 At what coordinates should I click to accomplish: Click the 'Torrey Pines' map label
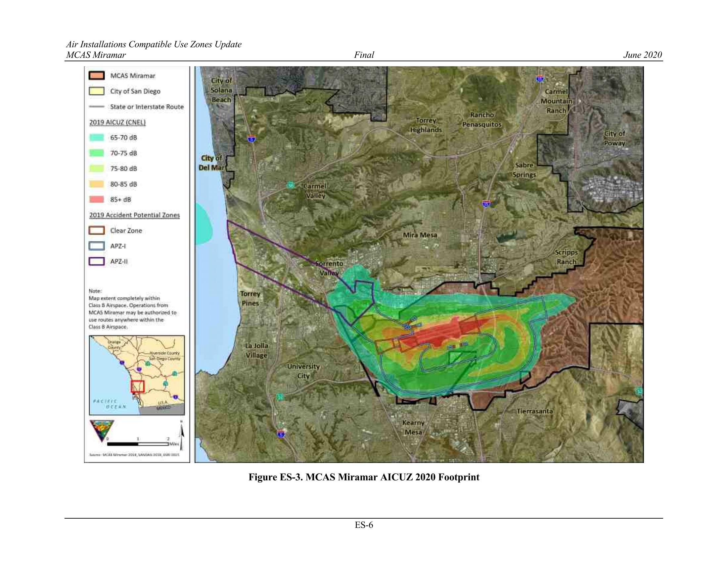[250, 298]
